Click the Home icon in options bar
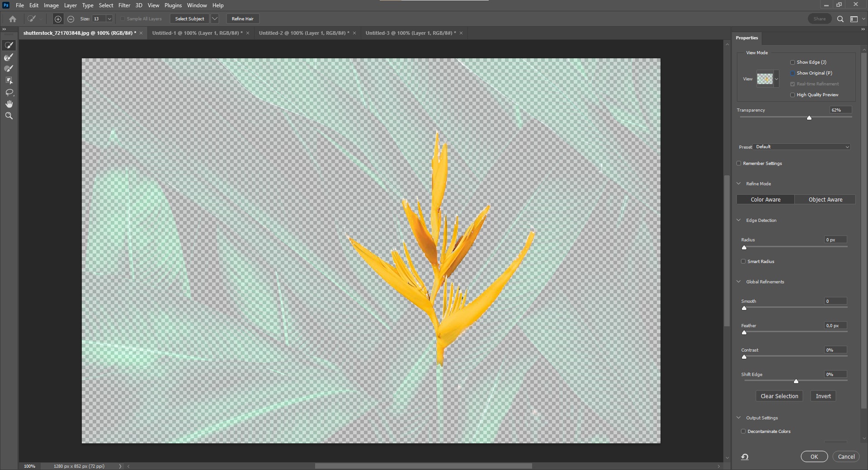 13,19
